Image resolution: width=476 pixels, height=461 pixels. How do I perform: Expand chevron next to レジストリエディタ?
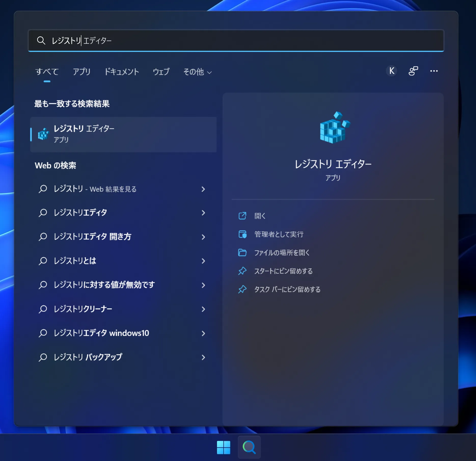click(x=203, y=213)
